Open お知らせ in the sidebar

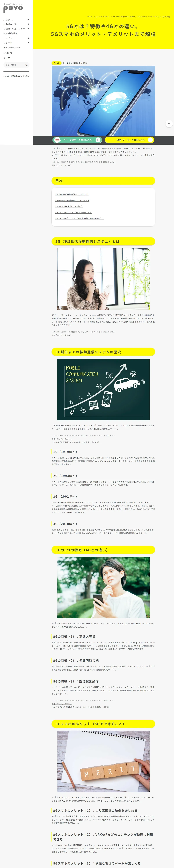pos(8,53)
